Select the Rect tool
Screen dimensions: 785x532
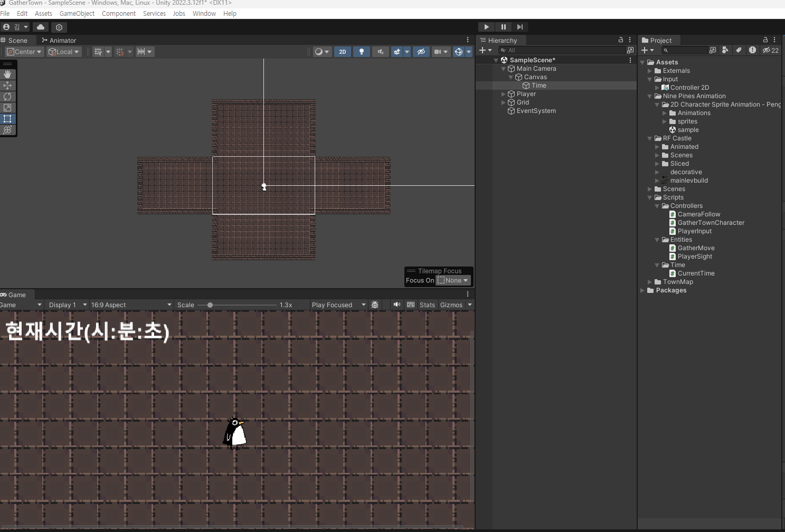[x=7, y=119]
